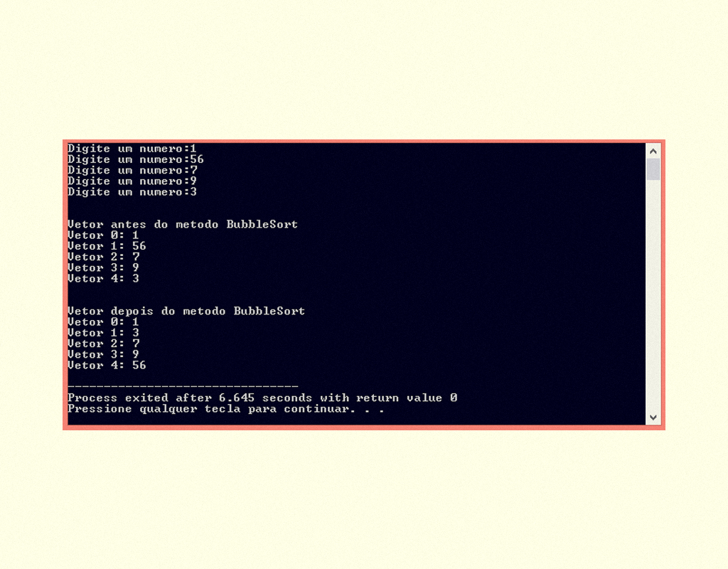Click the "Vetor 4: 56" output line
This screenshot has height=569, width=728.
click(107, 366)
